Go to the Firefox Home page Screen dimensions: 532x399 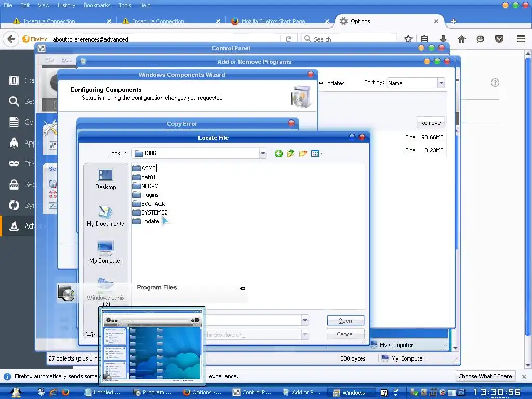click(x=462, y=39)
